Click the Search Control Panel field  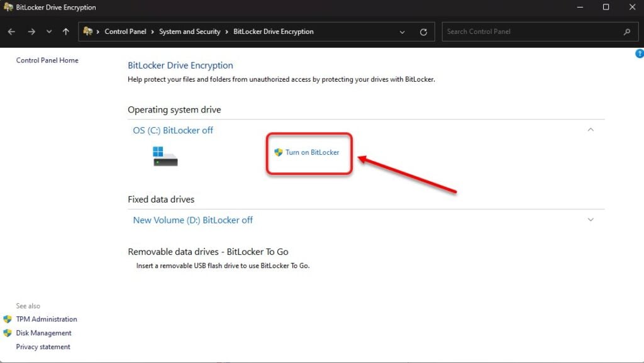533,31
